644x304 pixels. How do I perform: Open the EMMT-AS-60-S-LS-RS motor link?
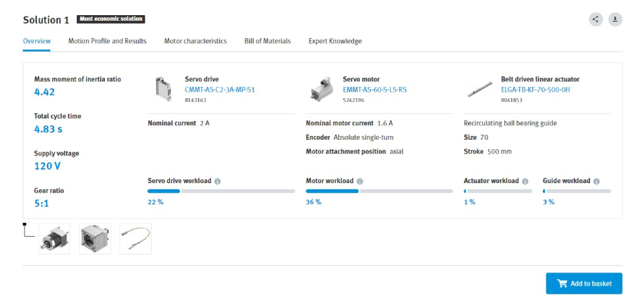point(374,89)
